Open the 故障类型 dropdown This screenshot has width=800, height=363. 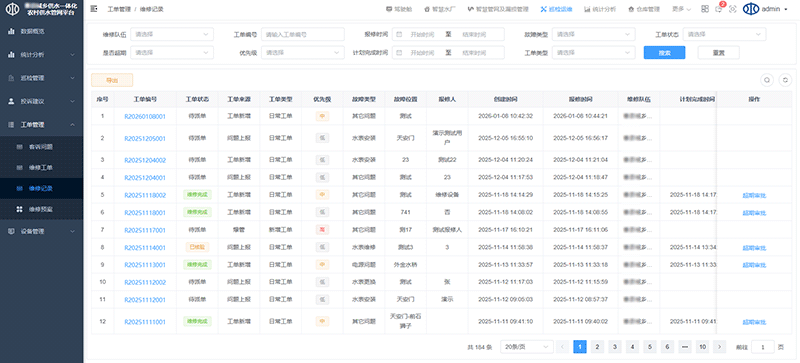593,34
